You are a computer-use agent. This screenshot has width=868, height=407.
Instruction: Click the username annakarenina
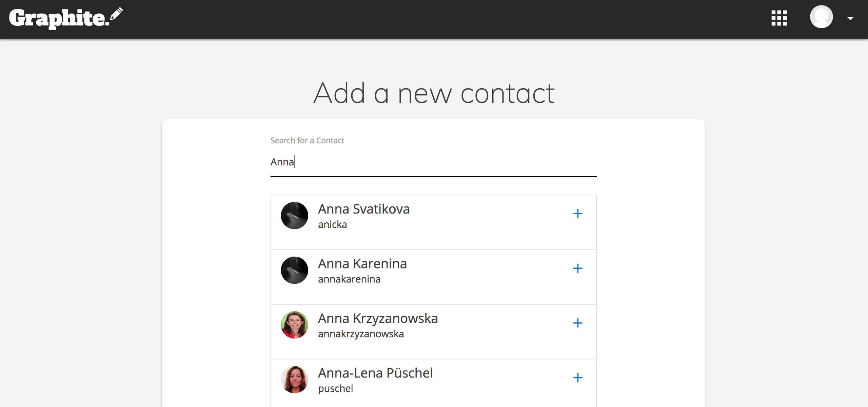(349, 279)
